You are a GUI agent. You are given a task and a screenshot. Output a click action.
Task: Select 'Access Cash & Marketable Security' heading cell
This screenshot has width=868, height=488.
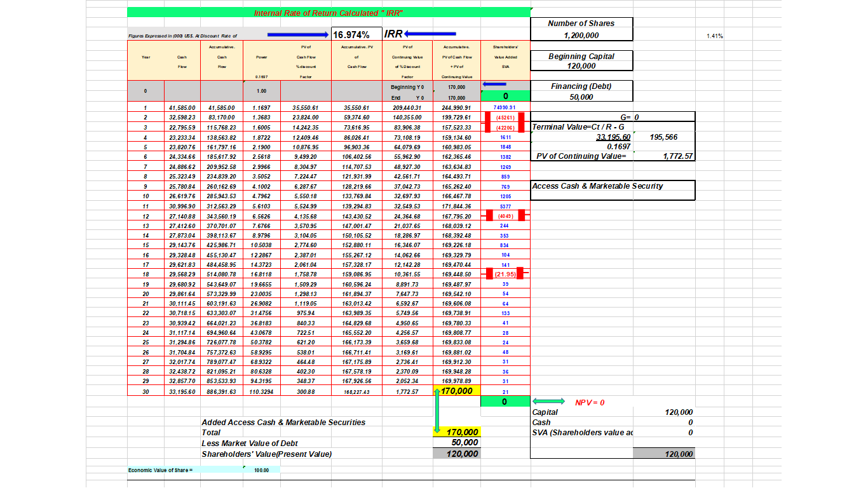pyautogui.click(x=597, y=186)
